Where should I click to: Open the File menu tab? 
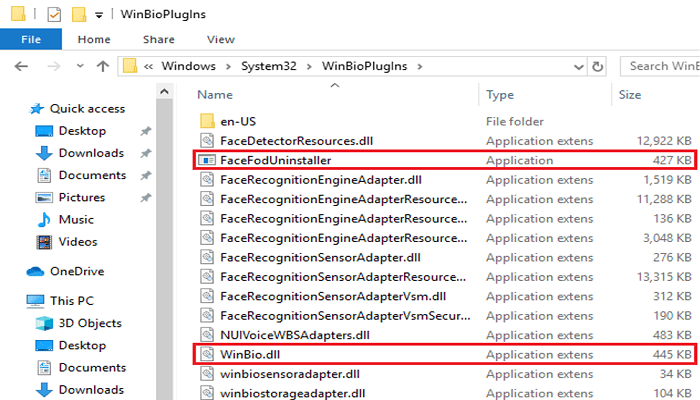click(31, 39)
